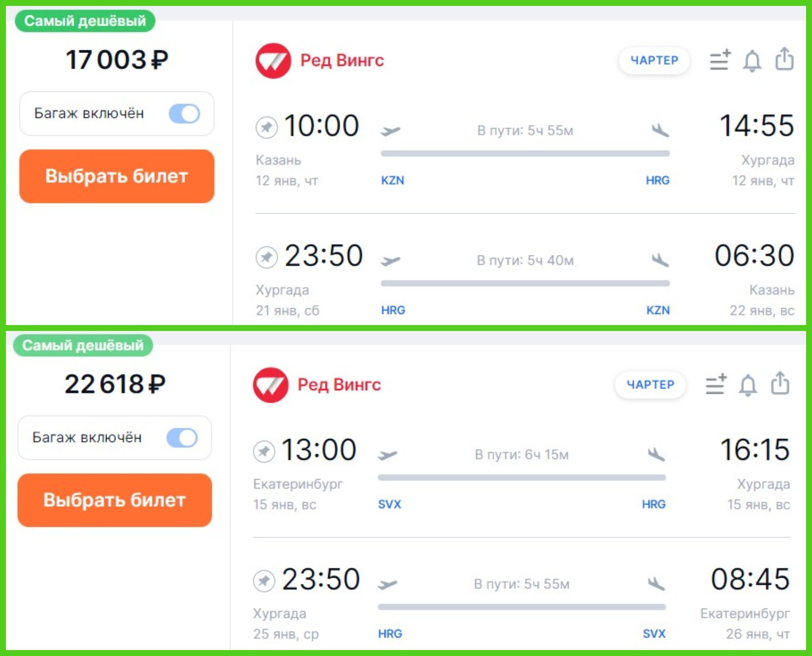The width and height of the screenshot is (812, 656).
Task: Share the Kazan–Hurghada ticket
Action: [x=784, y=59]
